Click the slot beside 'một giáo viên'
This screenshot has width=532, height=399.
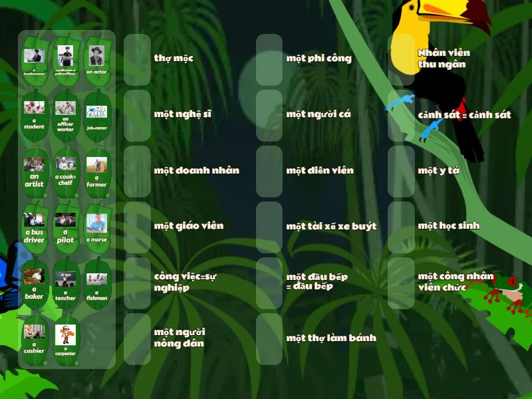point(137,227)
